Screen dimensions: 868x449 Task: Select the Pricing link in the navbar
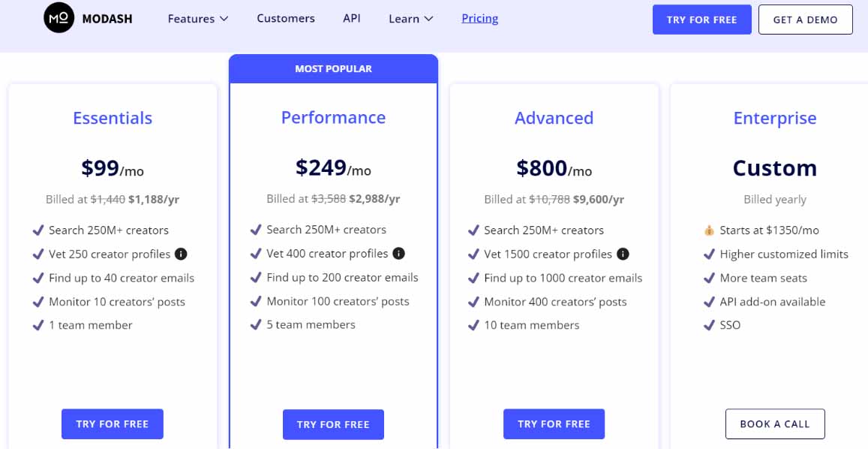pos(479,18)
